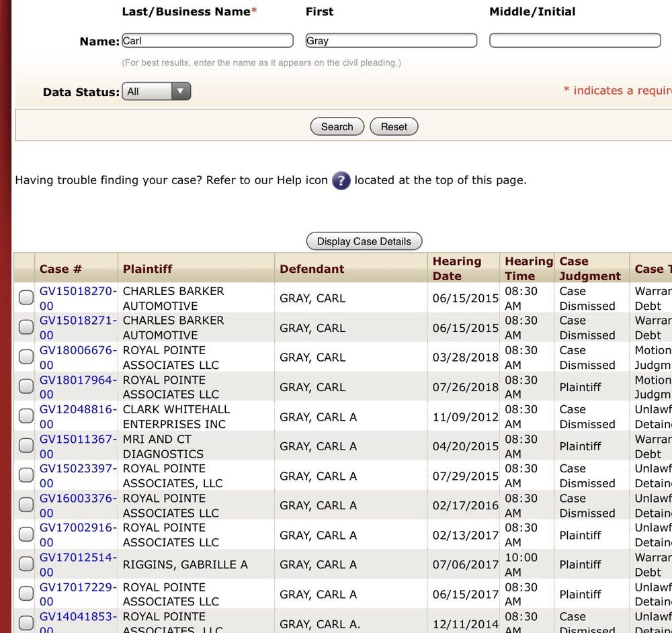Image resolution: width=672 pixels, height=633 pixels.
Task: Select checkbox for case GV18006676-00
Action: pos(26,357)
